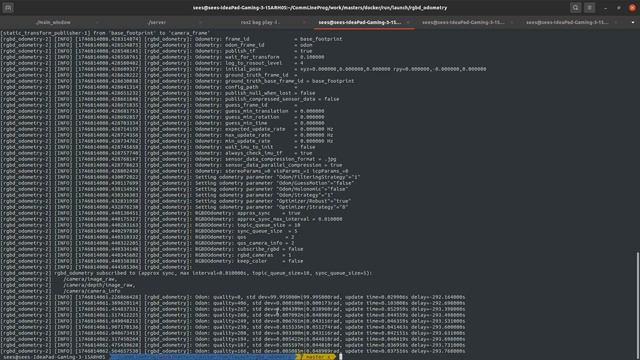Click the 'approx_sync_max_interval = 0.010000' line
Screen dimensions: 640x360
tap(172, 219)
